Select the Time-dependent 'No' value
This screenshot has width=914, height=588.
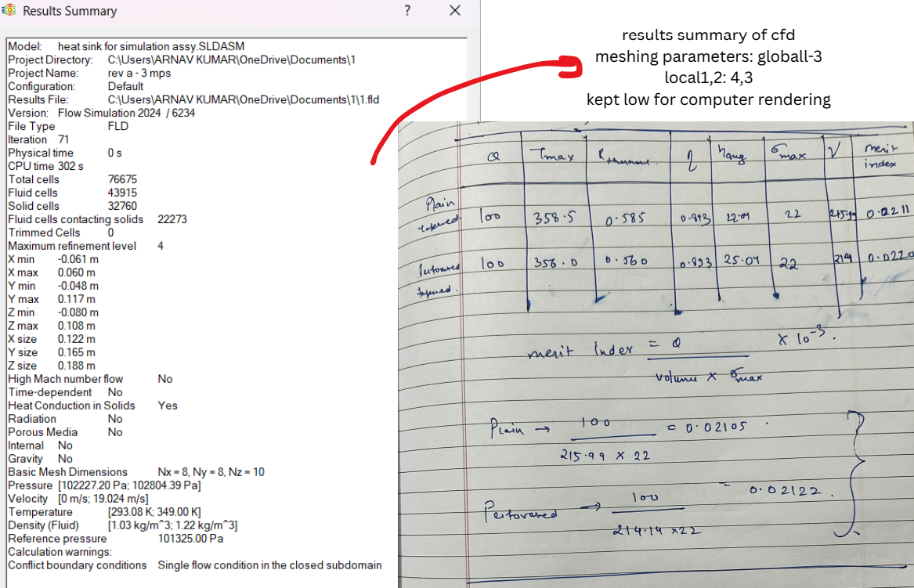click(115, 393)
